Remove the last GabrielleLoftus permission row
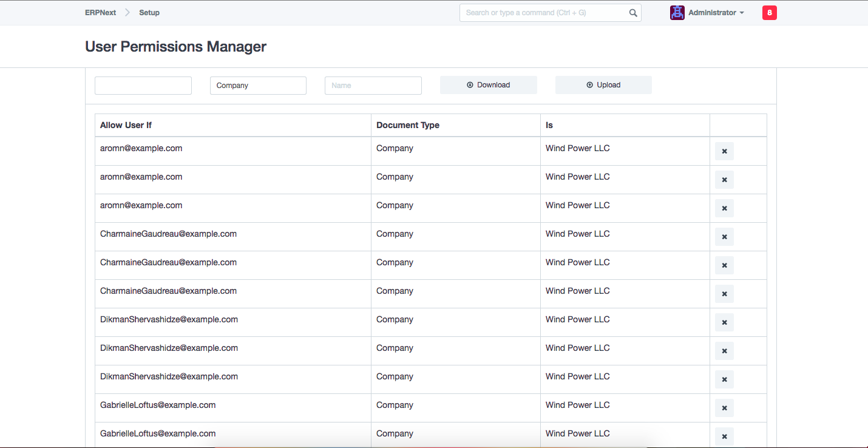This screenshot has height=448, width=868. (724, 436)
